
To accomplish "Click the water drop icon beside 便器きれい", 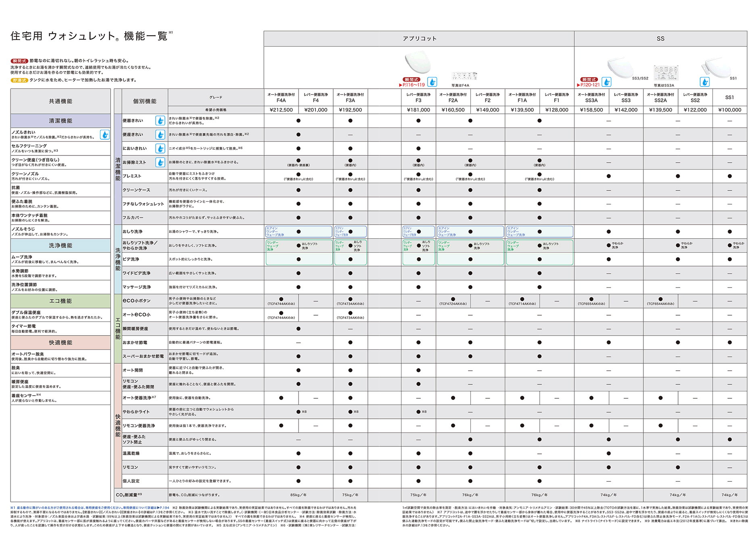I will 160,120.
